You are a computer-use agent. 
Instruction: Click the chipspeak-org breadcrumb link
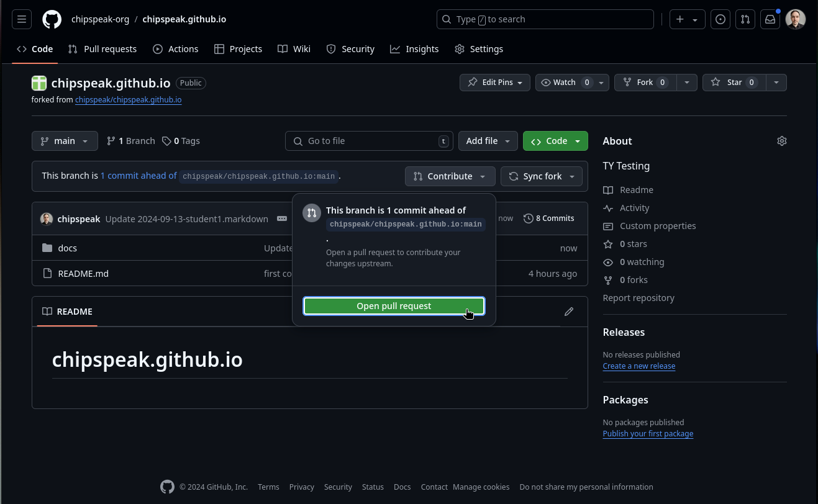coord(101,19)
